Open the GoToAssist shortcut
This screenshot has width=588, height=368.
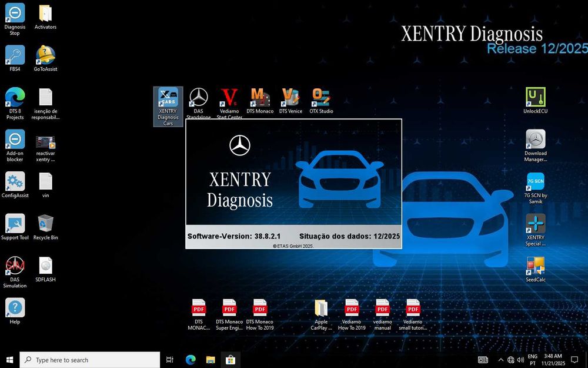point(45,58)
